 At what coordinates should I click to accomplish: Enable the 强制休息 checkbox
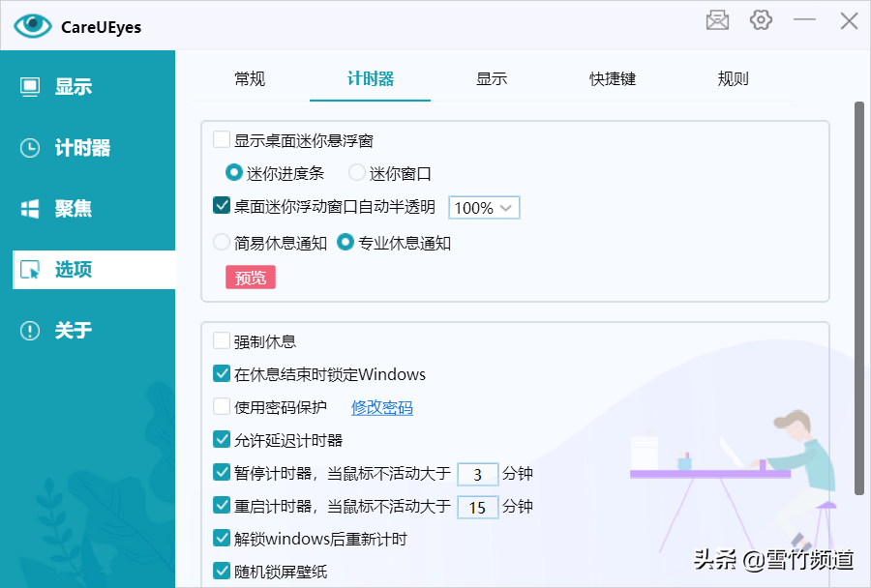222,341
